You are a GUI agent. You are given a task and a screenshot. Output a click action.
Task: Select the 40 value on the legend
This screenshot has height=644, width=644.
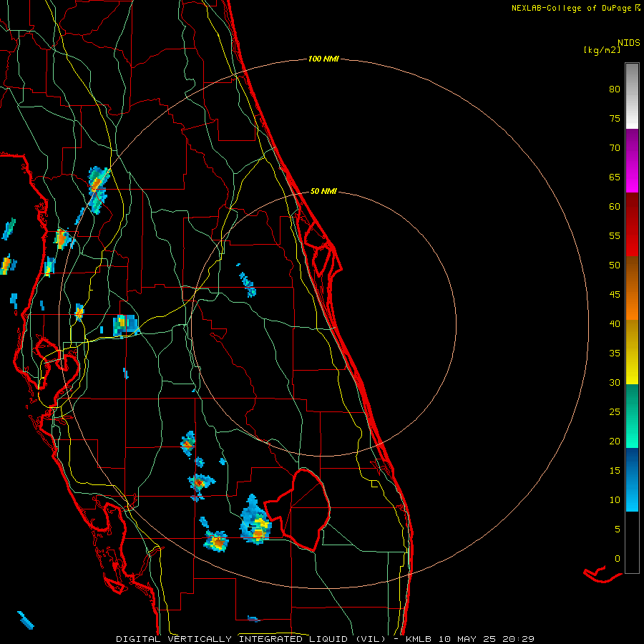tap(615, 323)
